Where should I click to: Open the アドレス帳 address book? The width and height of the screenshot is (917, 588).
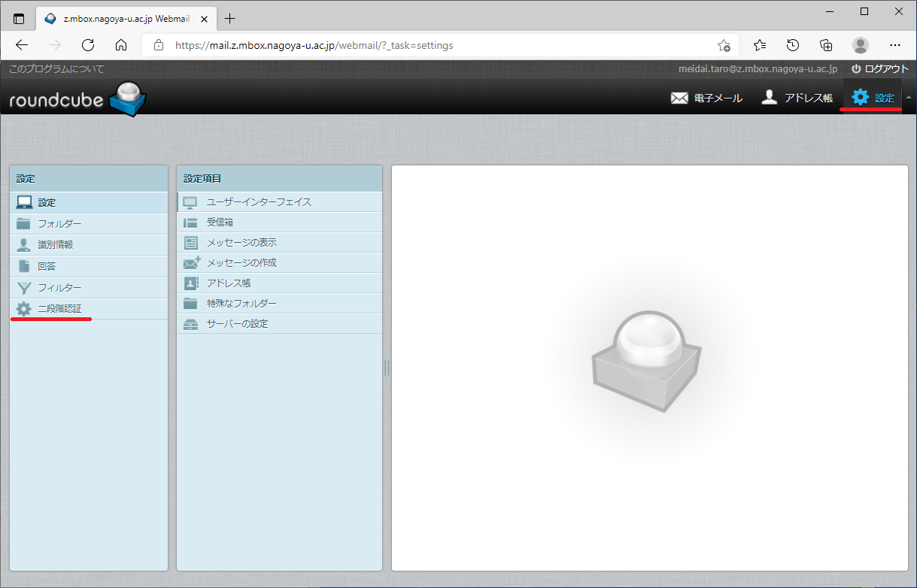click(797, 98)
